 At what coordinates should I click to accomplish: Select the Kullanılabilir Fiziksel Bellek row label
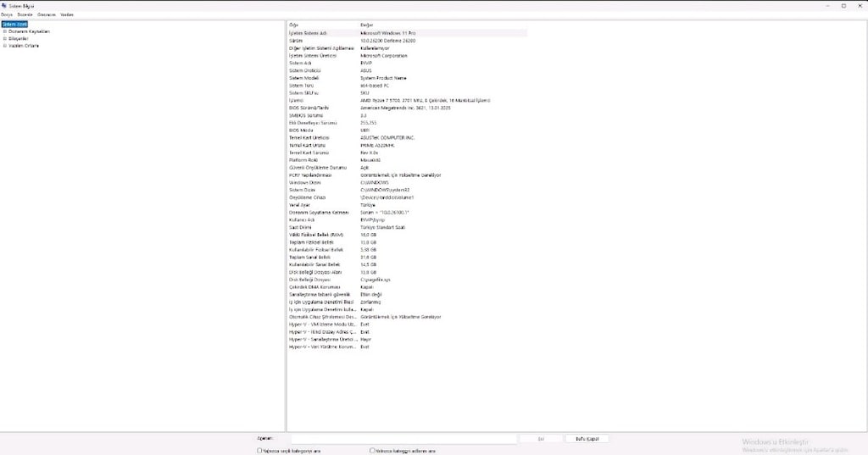(316, 250)
